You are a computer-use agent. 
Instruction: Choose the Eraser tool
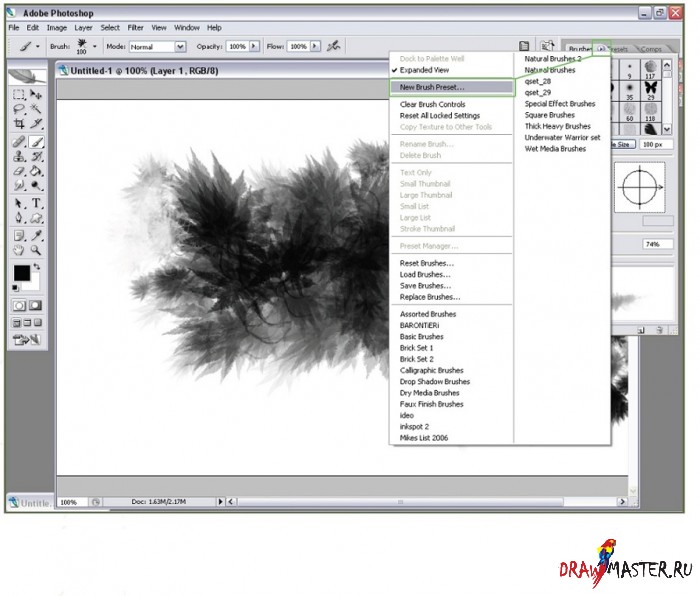19,171
